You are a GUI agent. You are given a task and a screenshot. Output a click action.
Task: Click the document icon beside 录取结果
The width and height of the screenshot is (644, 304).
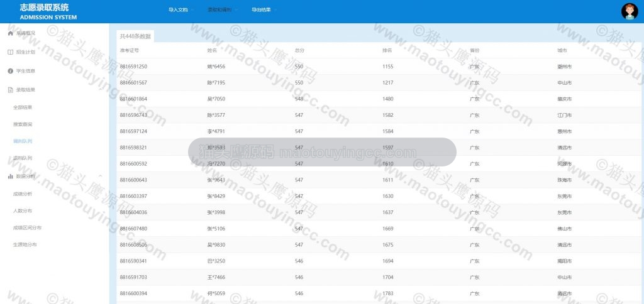tap(11, 90)
